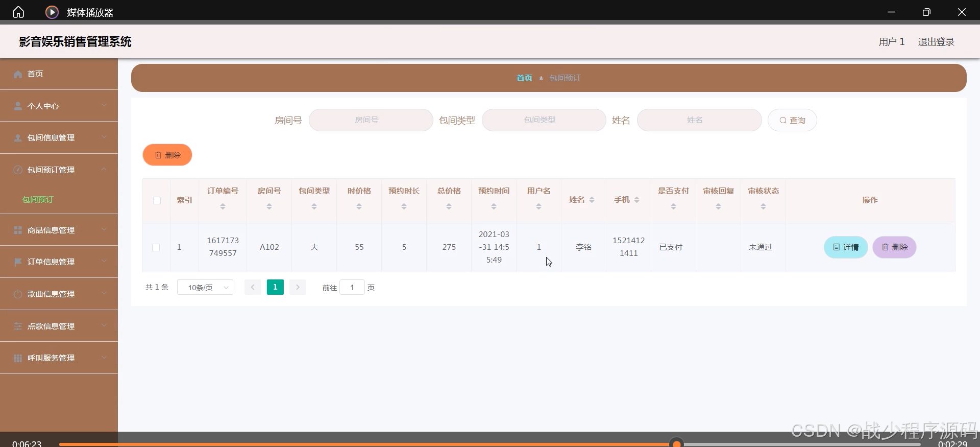This screenshot has width=980, height=447.
Task: Click into the 姓名 search field
Action: [699, 120]
